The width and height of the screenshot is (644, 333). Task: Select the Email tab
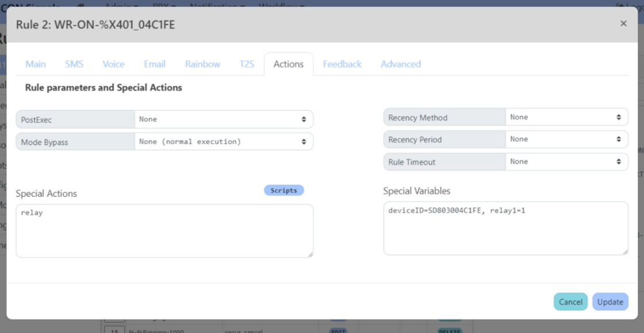[155, 64]
